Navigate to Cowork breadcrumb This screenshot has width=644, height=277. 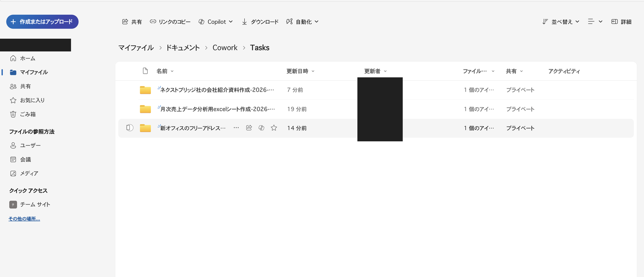click(225, 48)
